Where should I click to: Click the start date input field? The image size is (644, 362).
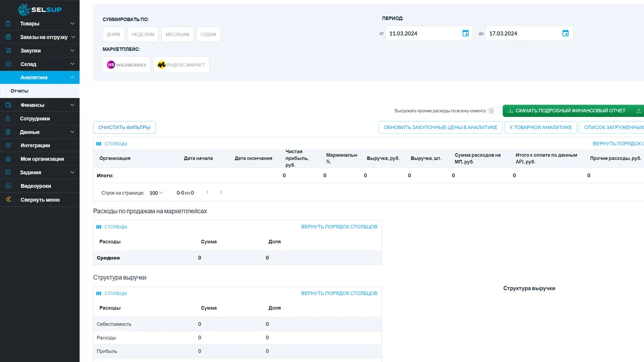(421, 34)
